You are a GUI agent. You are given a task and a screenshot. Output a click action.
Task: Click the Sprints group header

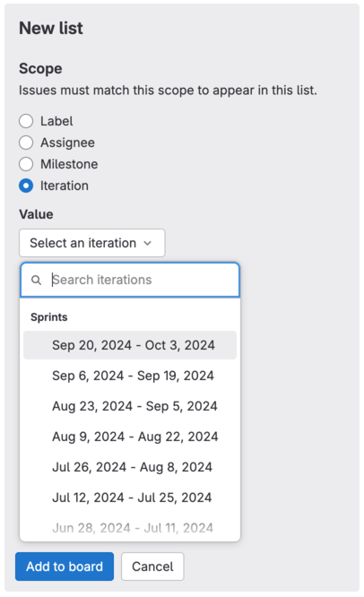(x=49, y=317)
